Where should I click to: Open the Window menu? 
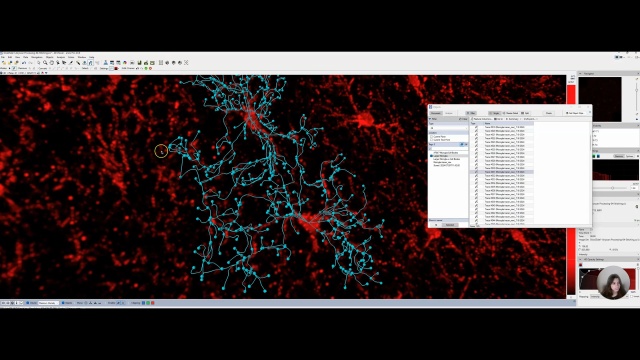click(x=82, y=57)
